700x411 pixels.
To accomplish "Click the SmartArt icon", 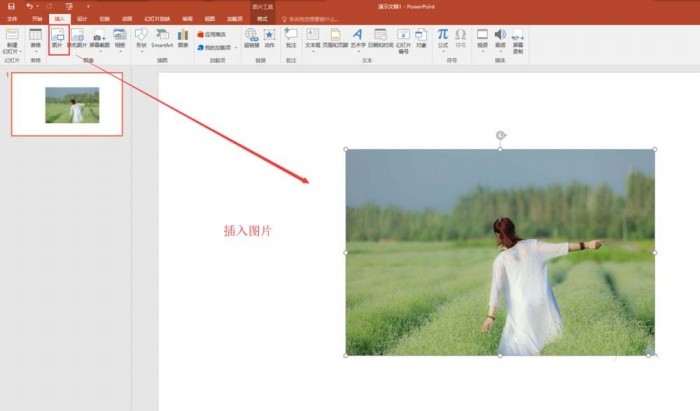I will click(162, 38).
